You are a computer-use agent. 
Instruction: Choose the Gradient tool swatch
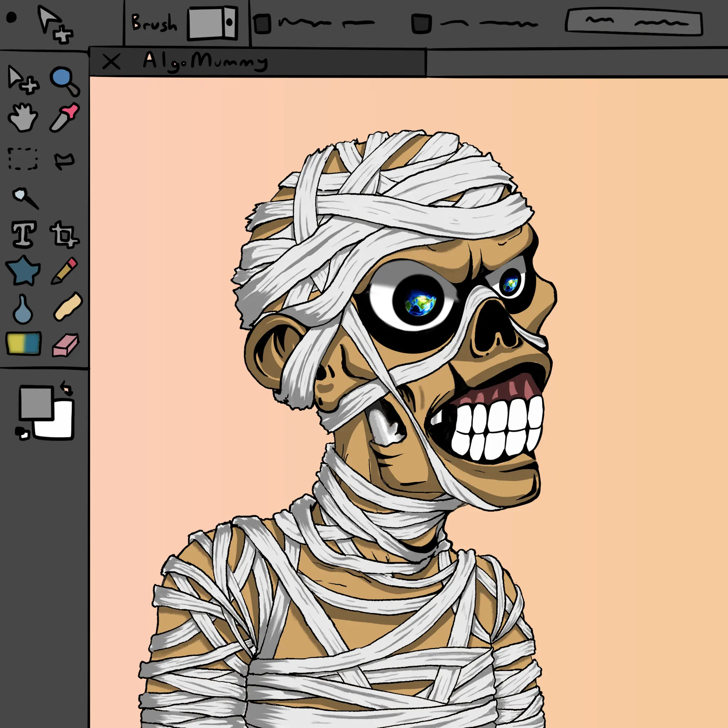click(x=23, y=343)
